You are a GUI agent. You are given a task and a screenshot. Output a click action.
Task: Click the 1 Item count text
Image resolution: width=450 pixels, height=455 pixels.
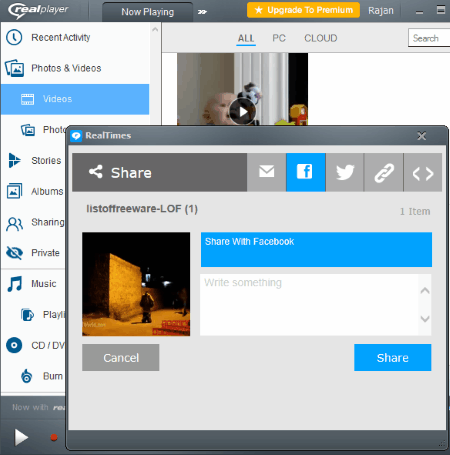pyautogui.click(x=415, y=212)
